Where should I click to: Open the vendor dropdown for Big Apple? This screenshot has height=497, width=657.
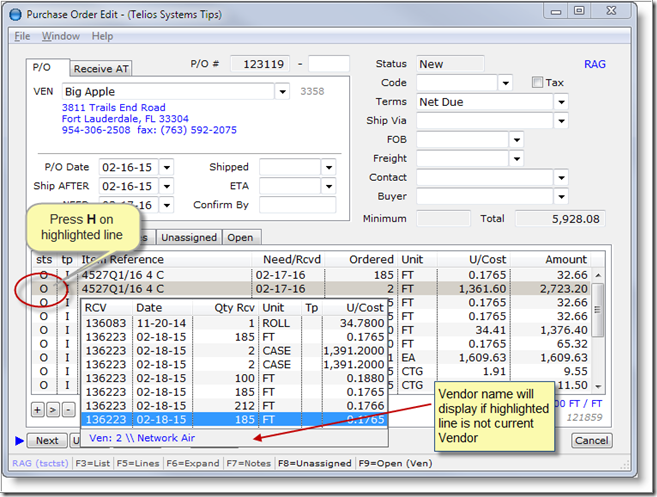point(283,92)
